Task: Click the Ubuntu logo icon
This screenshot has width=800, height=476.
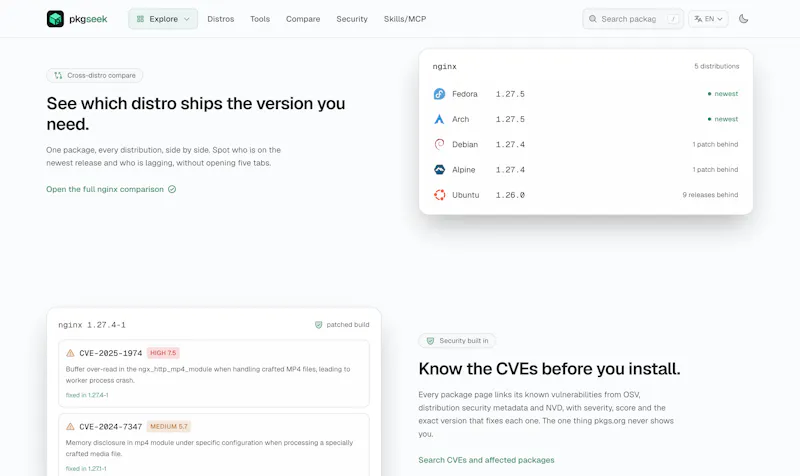Action: [439, 195]
